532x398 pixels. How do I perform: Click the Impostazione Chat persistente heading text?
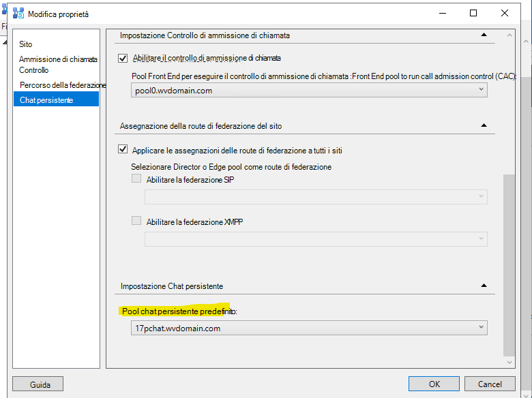pyautogui.click(x=172, y=286)
